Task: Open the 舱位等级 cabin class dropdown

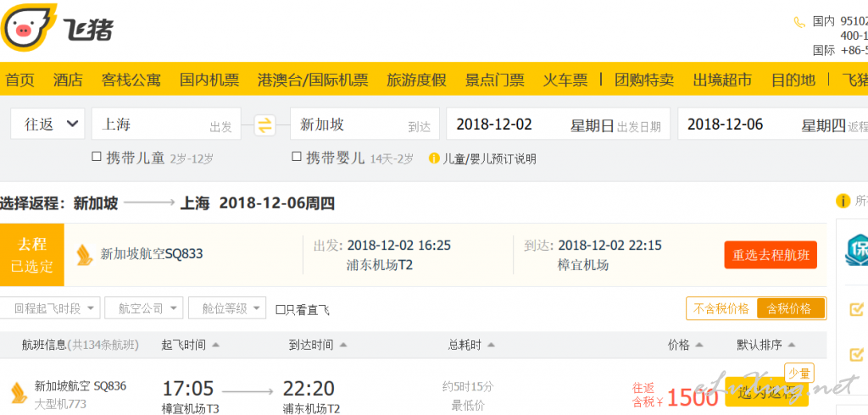Action: 227,308
